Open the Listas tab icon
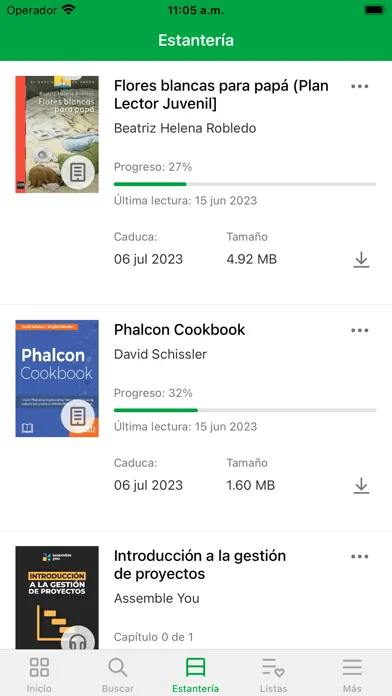The width and height of the screenshot is (392, 696). click(273, 668)
